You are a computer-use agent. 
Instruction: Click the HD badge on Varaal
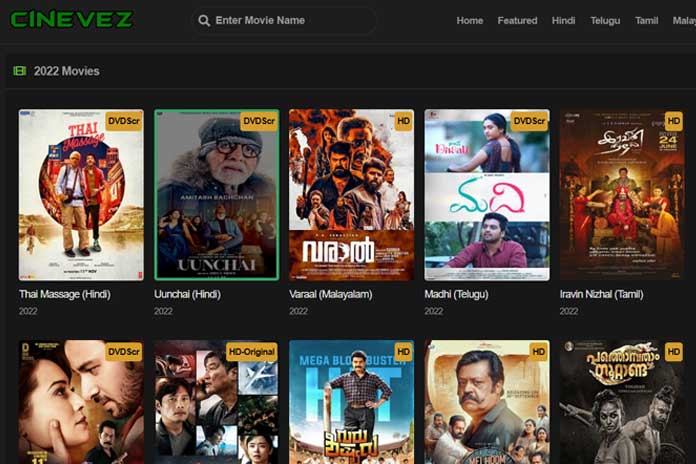[403, 121]
